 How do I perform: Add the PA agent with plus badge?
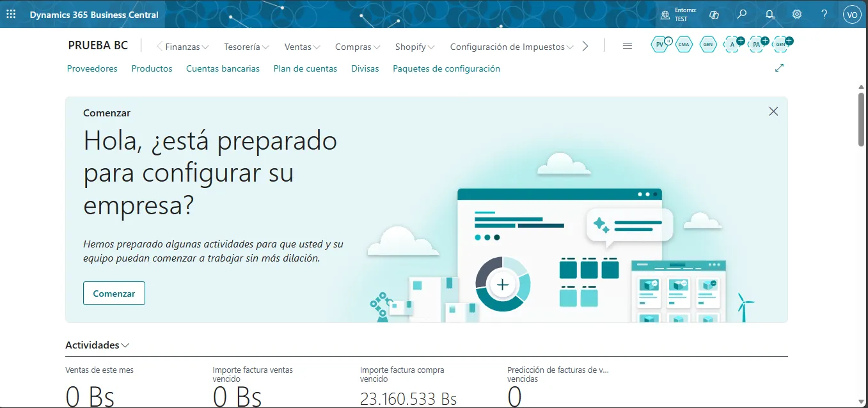pyautogui.click(x=757, y=44)
